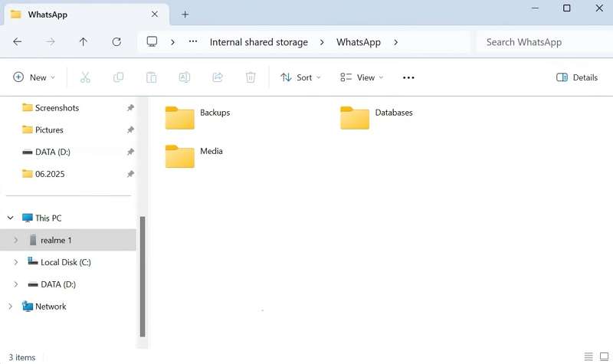Click the Paste clipboard icon
The height and width of the screenshot is (364, 613).
[151, 77]
